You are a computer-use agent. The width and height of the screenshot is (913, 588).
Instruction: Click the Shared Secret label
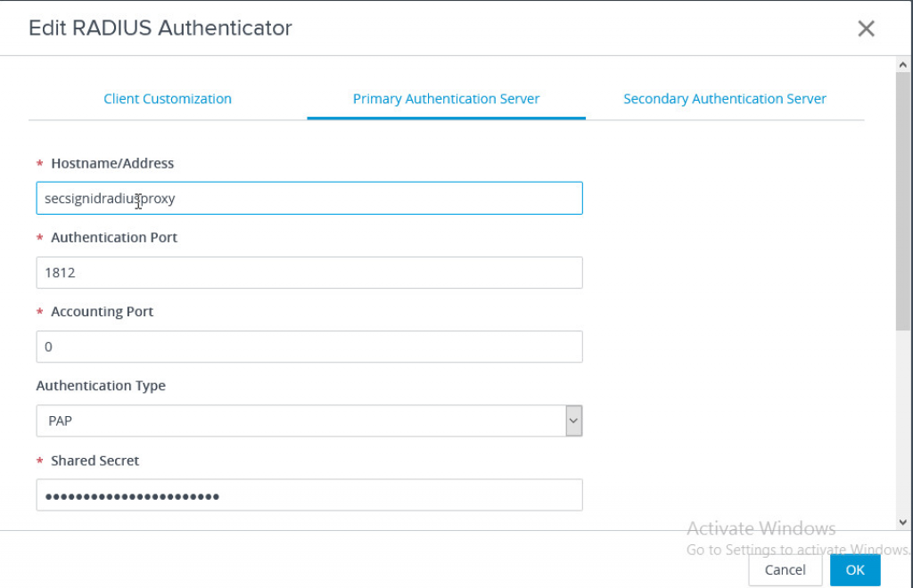[x=95, y=461]
